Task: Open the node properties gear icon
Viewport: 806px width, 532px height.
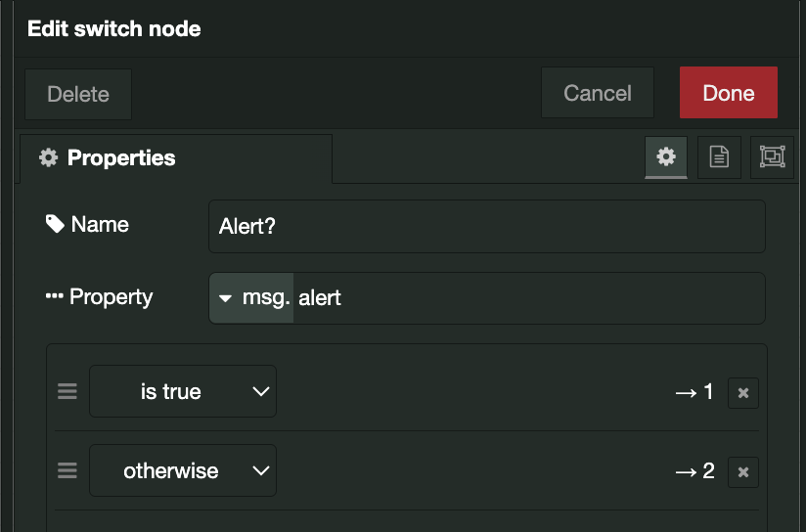Action: click(x=666, y=157)
